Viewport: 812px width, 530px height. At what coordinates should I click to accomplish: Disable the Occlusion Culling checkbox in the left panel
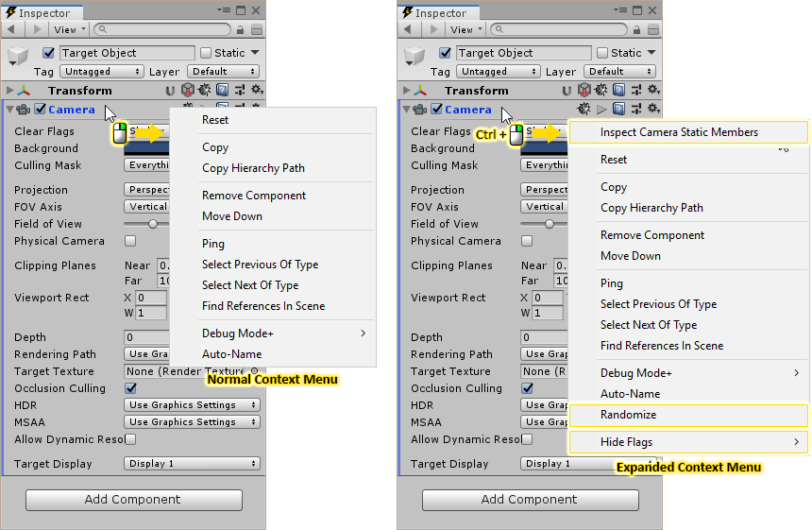[x=130, y=388]
